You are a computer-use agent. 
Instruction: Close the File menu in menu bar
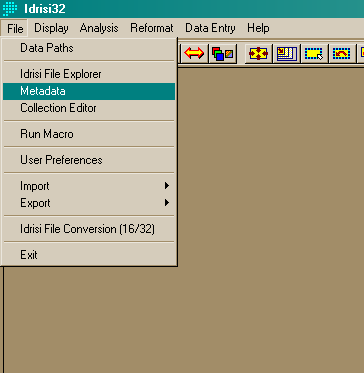click(x=15, y=28)
